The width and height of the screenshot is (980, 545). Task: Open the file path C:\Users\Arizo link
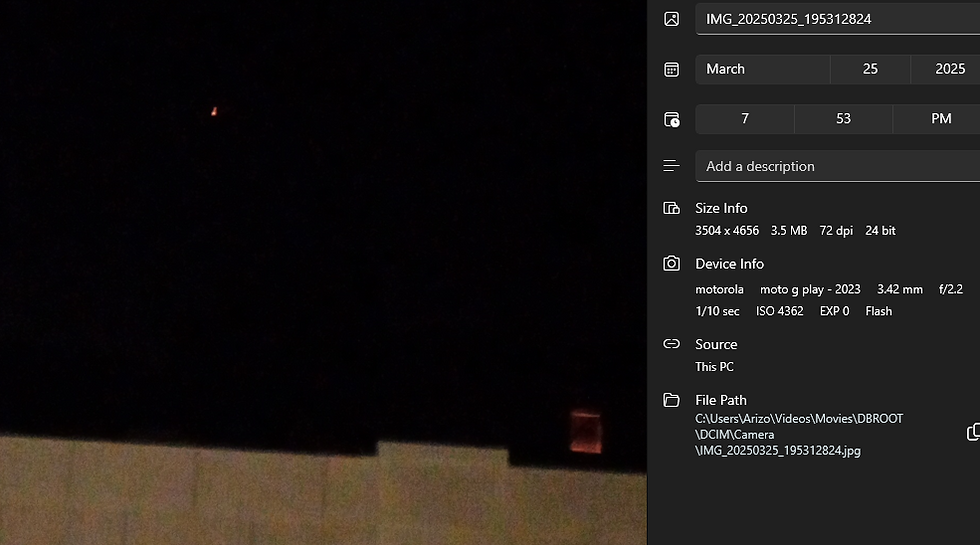tap(799, 434)
